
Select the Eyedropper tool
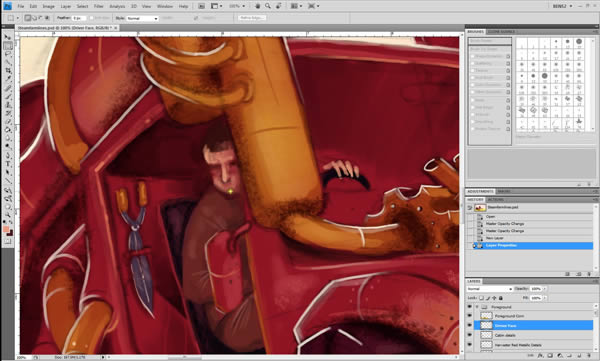[8, 79]
